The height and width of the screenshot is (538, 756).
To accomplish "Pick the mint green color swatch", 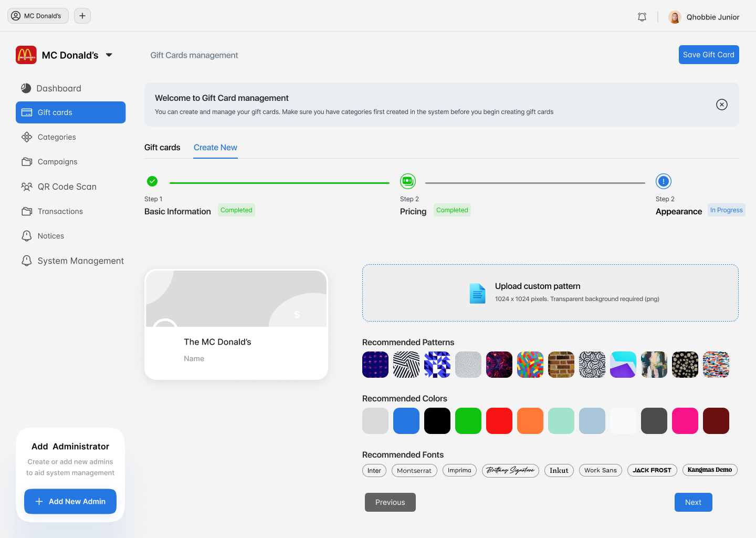I will [x=561, y=421].
